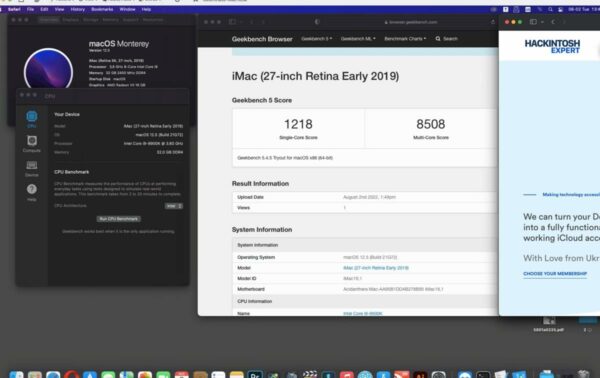Viewport: 600px width, 378px height.
Task: Open the File menu
Action: 30,9
